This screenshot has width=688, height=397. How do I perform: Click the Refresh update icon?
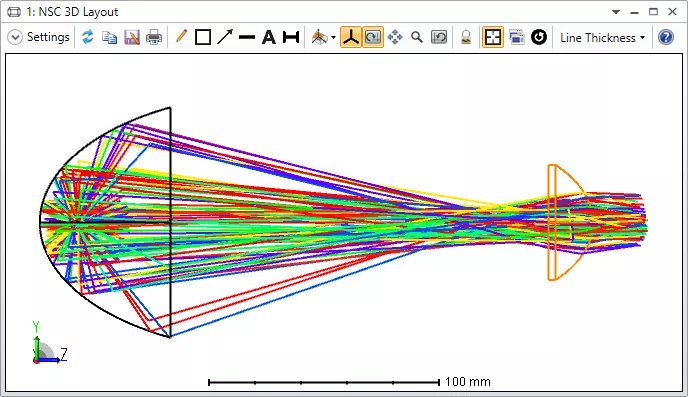[x=88, y=37]
